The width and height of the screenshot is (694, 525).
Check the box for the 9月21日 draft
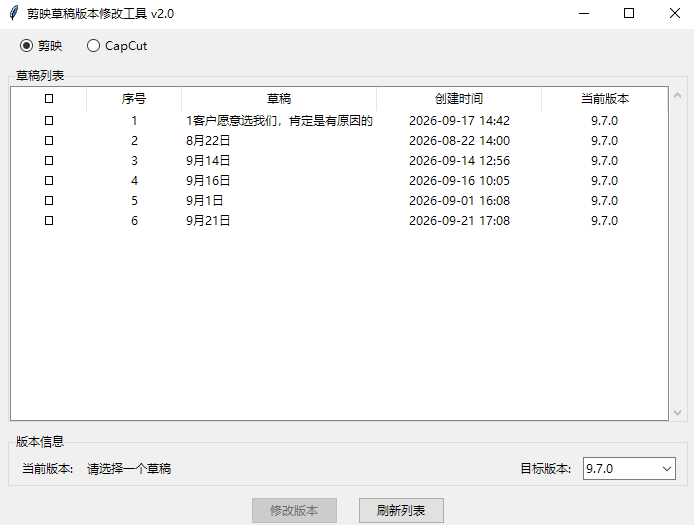click(x=49, y=220)
